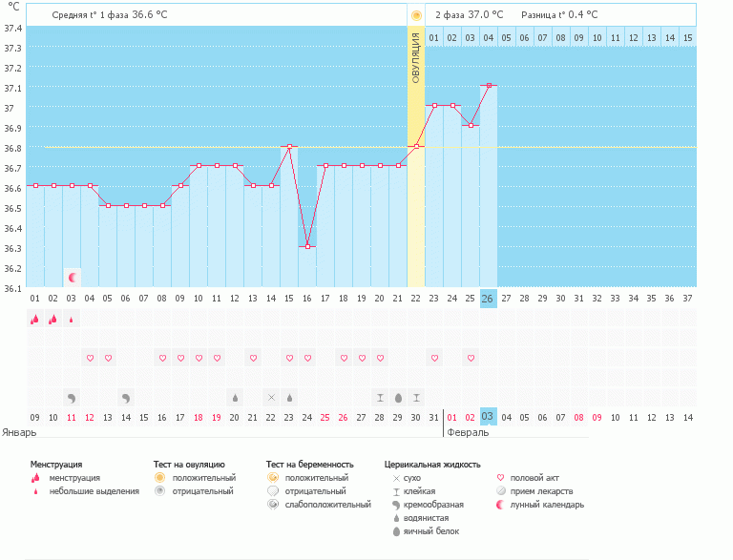Click the watery drop icon on cycle day 12
Image resolution: width=733 pixels, height=560 pixels.
pos(235,398)
